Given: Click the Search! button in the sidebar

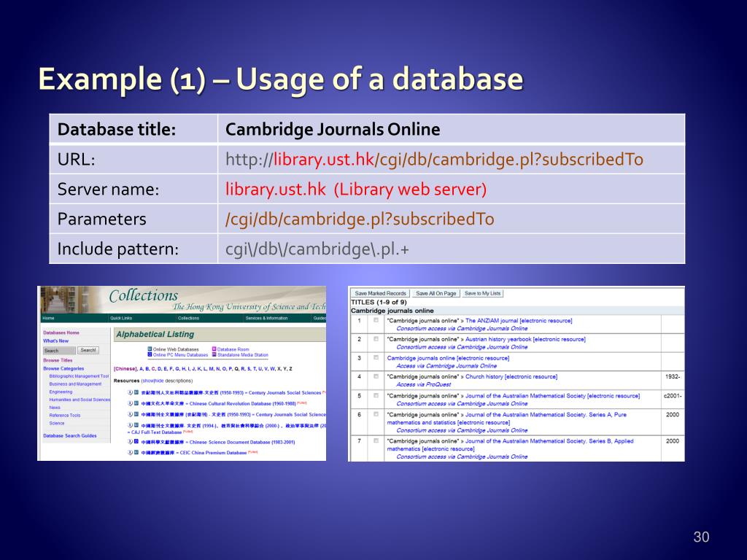Looking at the screenshot, I should click(x=88, y=350).
